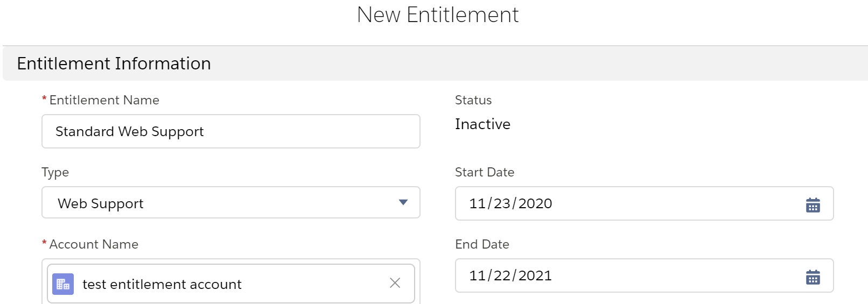Click the Account Name label
Screen dimensions: 868x304
click(94, 244)
